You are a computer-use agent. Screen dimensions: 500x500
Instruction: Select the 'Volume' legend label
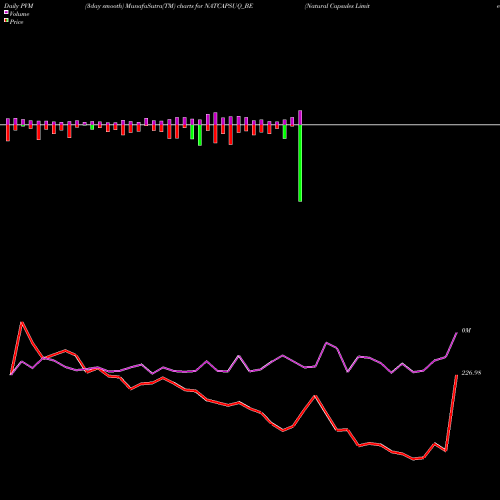19,14
